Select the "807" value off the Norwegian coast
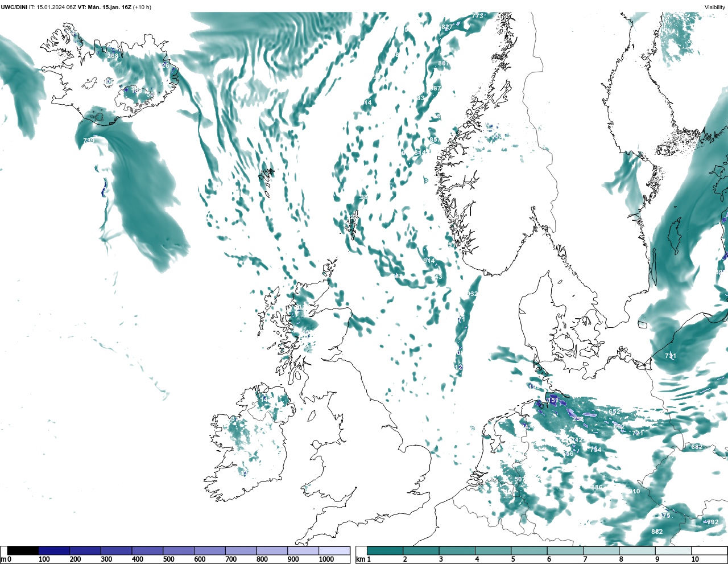728x564 pixels. tap(444, 63)
